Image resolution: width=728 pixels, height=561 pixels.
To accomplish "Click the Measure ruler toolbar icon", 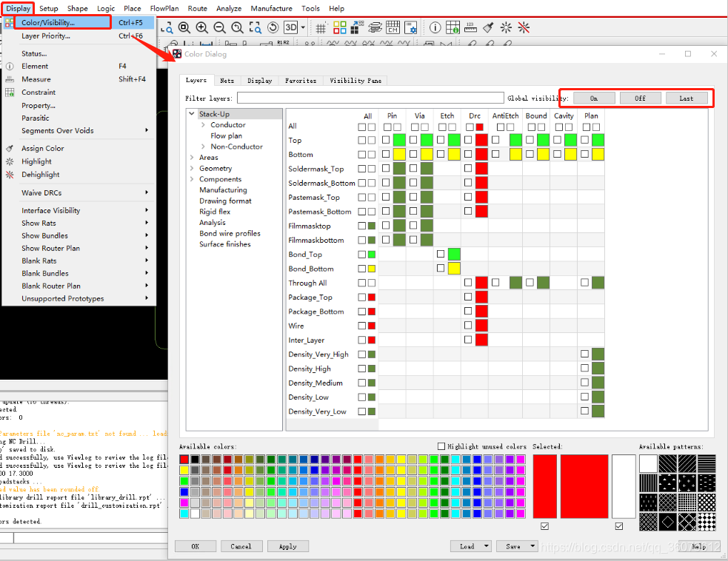I will coord(470,28).
